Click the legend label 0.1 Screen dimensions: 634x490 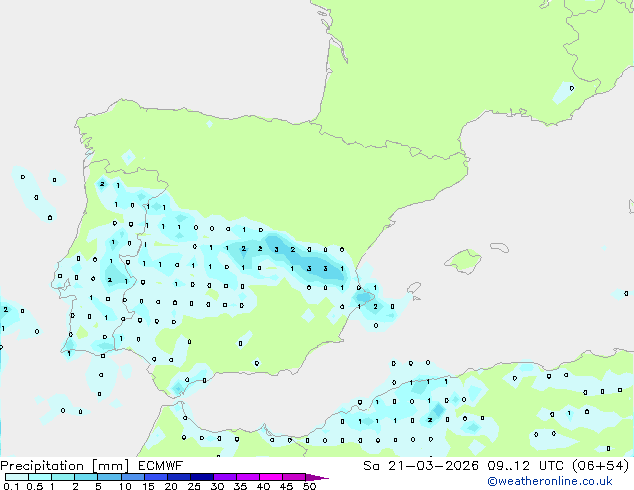tap(11, 486)
